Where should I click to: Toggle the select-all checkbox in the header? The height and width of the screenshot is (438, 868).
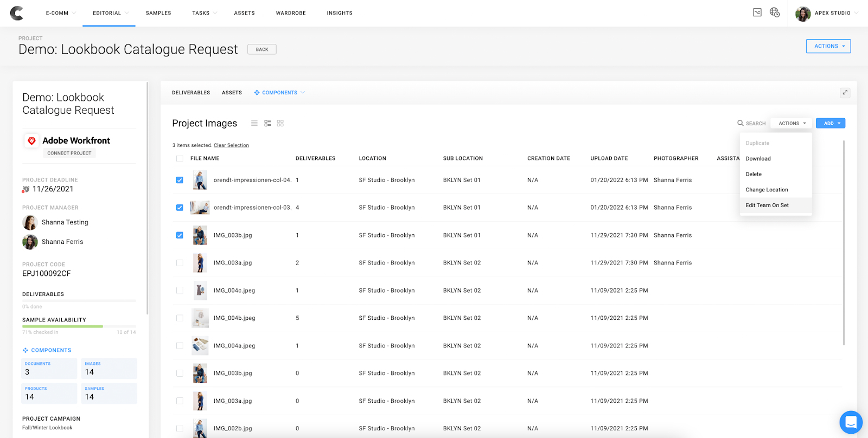point(180,159)
